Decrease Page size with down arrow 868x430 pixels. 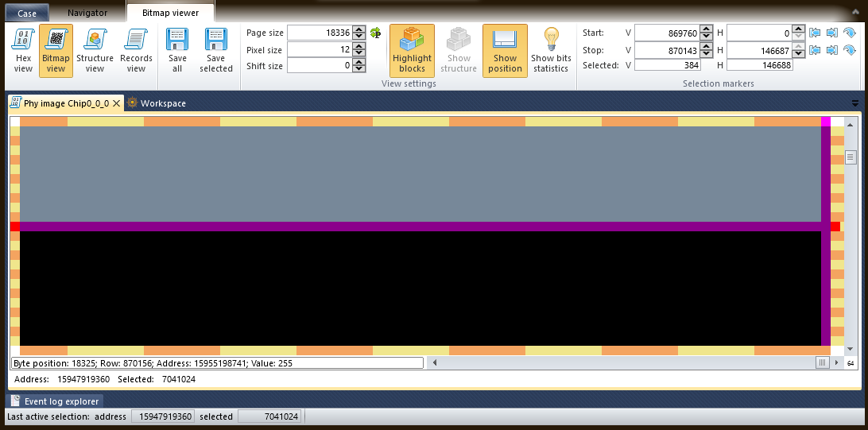tap(359, 37)
